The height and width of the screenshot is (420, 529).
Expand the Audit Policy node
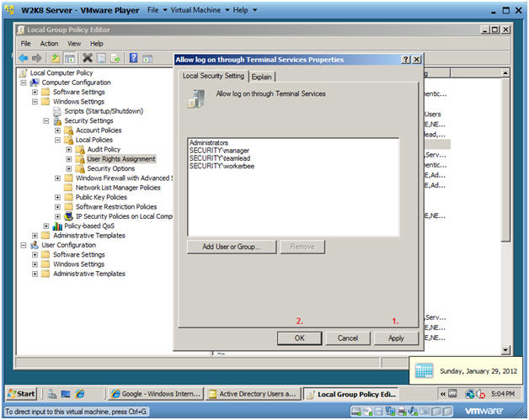point(69,149)
